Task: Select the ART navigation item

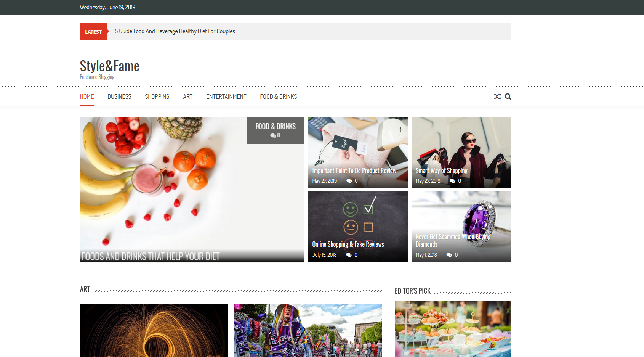Action: [x=188, y=96]
